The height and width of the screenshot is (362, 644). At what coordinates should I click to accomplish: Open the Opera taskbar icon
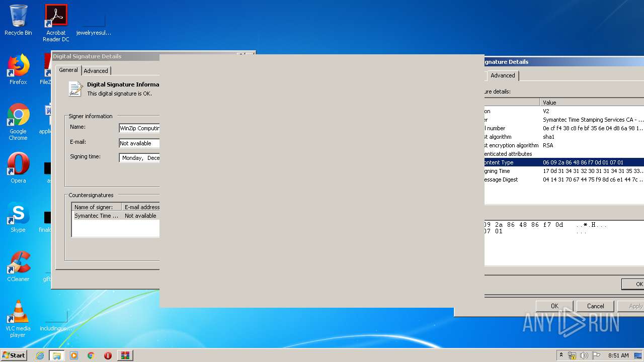(x=108, y=355)
